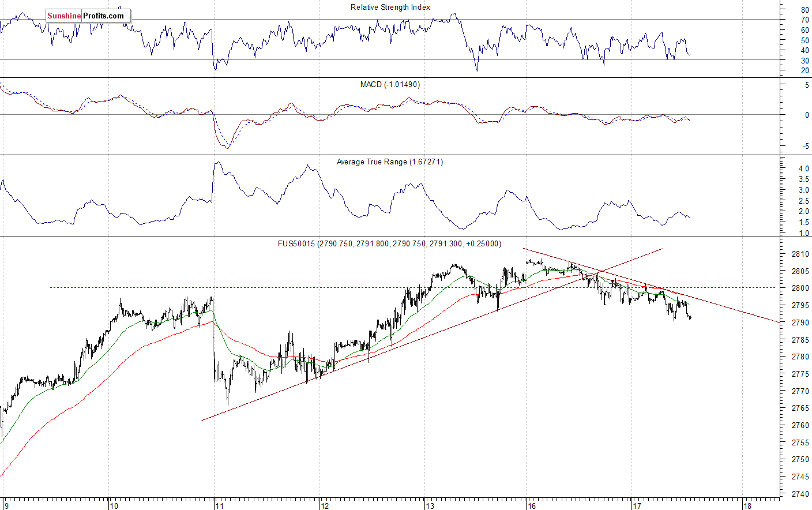
Task: Click the 2775 price axis label
Action: tap(799, 374)
